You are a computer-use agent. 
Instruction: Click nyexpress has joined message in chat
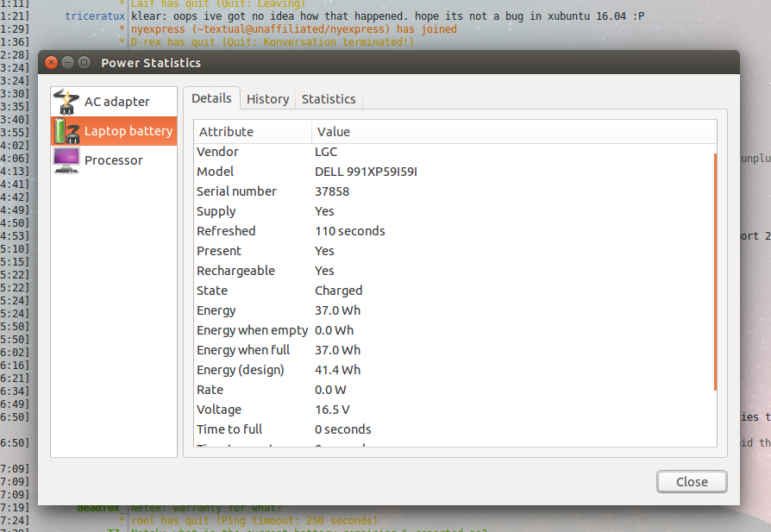pyautogui.click(x=293, y=29)
